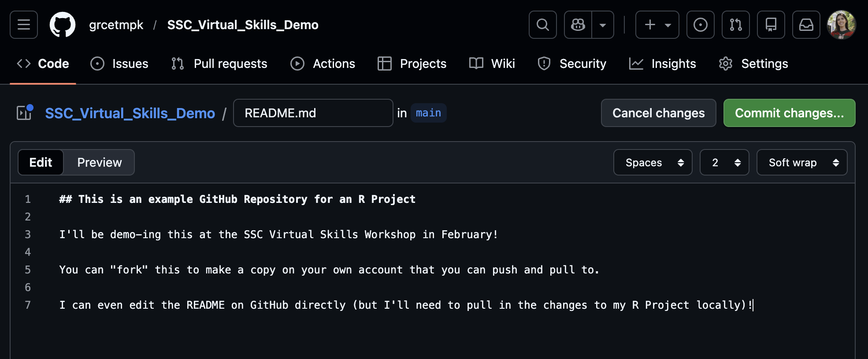This screenshot has width=868, height=359.
Task: Open the Insights tab
Action: point(662,64)
